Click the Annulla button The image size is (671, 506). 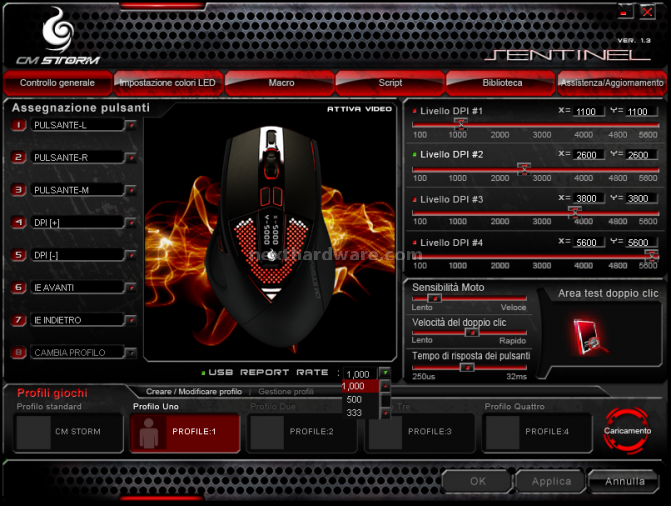click(x=624, y=481)
